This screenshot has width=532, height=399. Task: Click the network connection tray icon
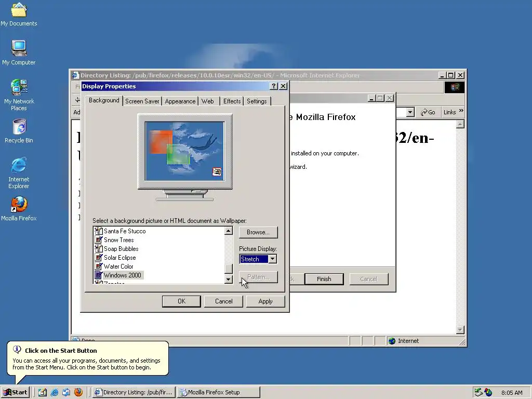coord(478,392)
